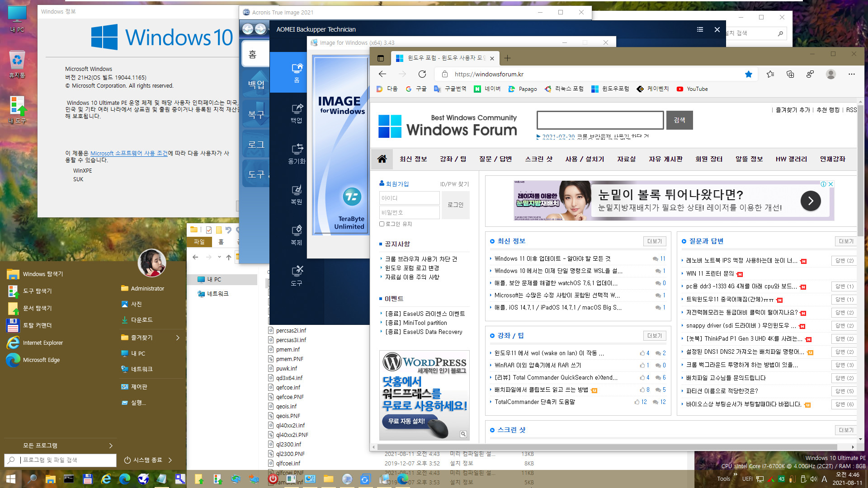The height and width of the screenshot is (488, 868).
Task: Click 더보기 in the 최신 정보 panel
Action: 655,241
